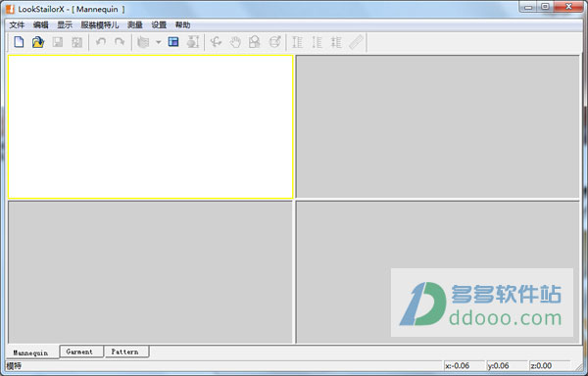Close the LookStailorX window
The width and height of the screenshot is (588, 376).
568,7
